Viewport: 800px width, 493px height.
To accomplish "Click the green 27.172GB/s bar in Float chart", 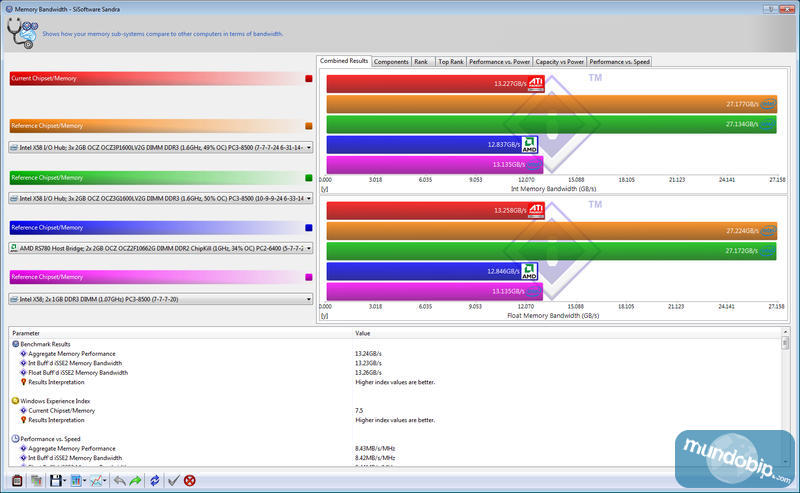I will point(552,251).
